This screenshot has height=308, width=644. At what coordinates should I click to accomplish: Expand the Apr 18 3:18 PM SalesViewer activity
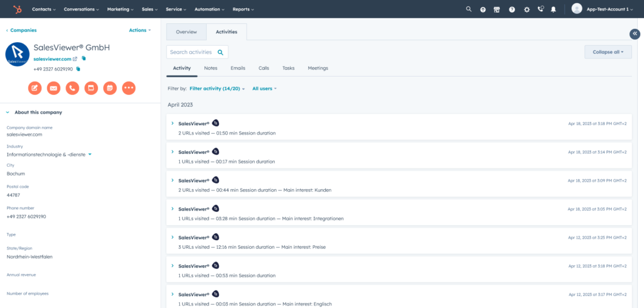coord(172,123)
